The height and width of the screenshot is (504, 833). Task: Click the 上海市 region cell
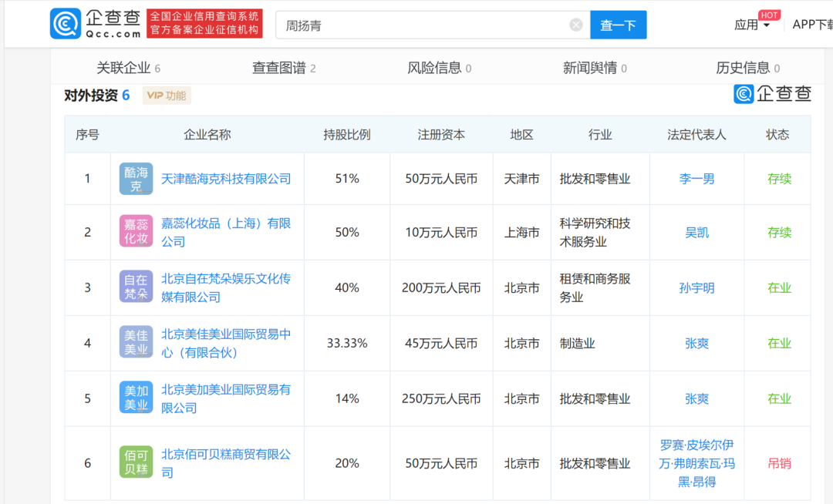tap(521, 233)
